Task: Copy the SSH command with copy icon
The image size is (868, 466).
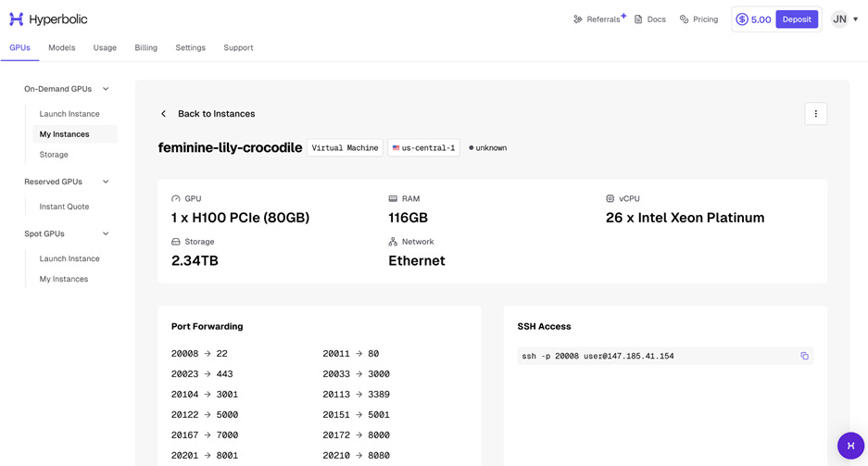Action: (804, 356)
